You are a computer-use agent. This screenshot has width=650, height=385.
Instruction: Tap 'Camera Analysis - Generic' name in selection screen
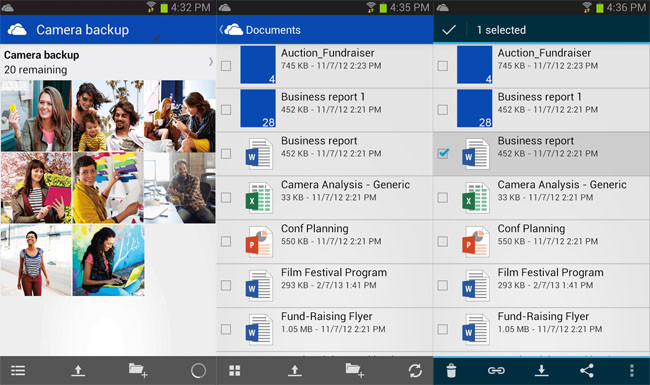[562, 184]
